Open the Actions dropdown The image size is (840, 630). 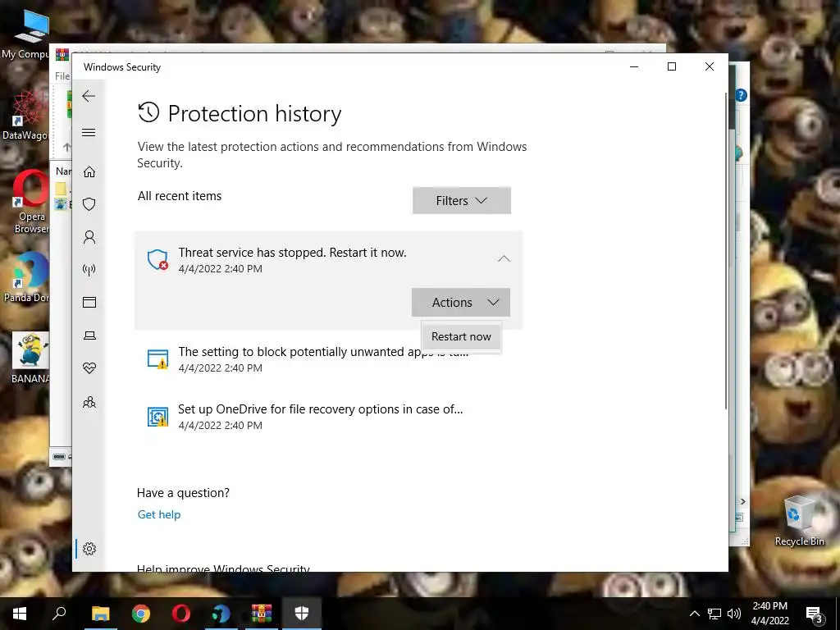point(461,302)
